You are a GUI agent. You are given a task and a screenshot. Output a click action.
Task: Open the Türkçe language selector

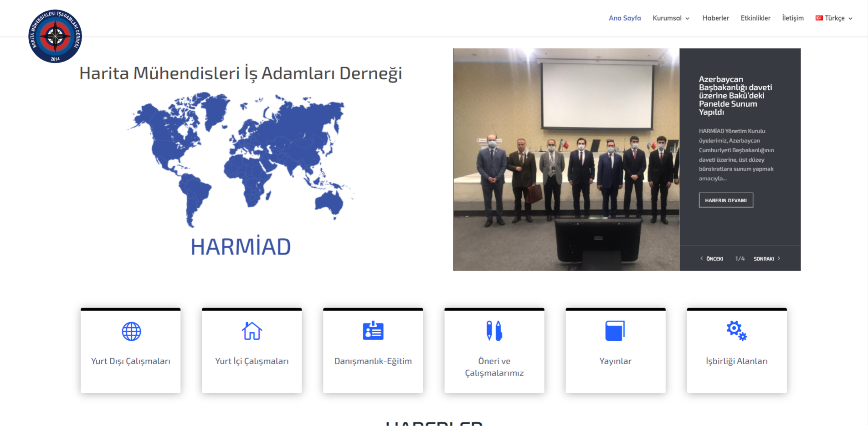click(835, 18)
